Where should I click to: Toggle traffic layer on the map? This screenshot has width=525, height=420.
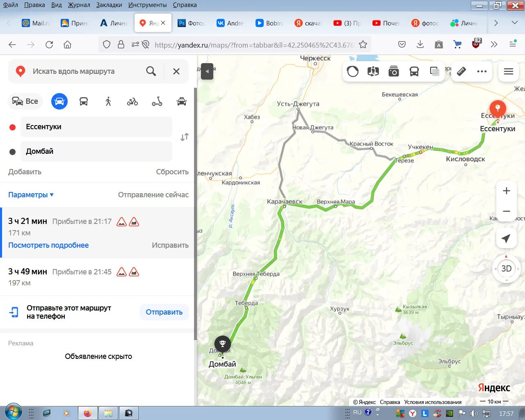(353, 72)
